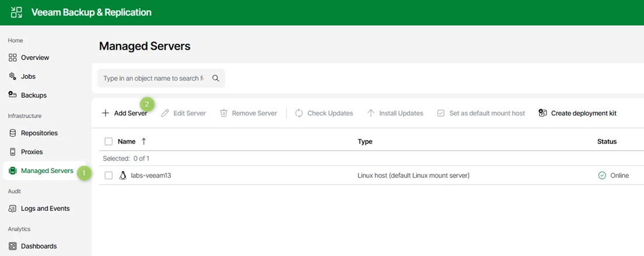Click the Backups disk icon
The height and width of the screenshot is (256, 644).
click(x=12, y=95)
